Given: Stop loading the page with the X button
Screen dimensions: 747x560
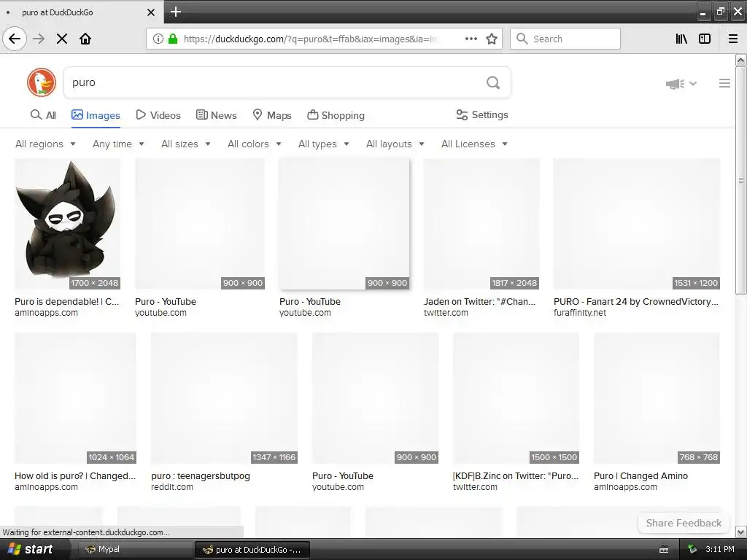Looking at the screenshot, I should [62, 39].
